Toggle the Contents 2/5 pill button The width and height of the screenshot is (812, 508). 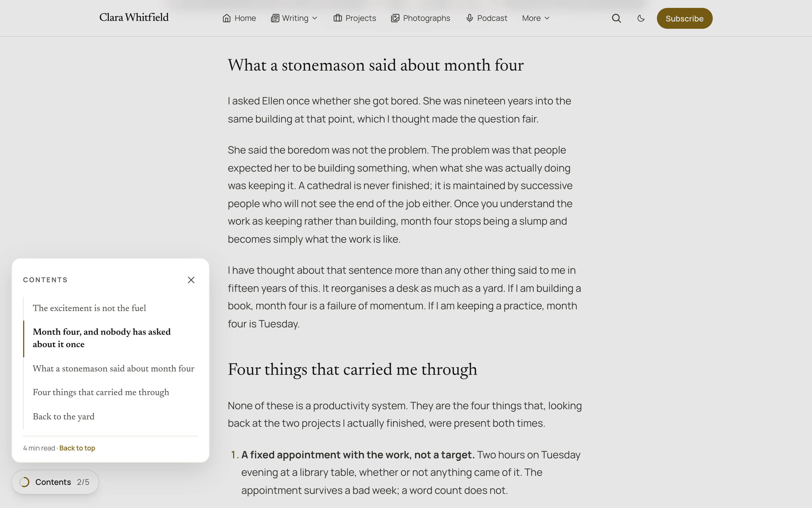pyautogui.click(x=55, y=482)
